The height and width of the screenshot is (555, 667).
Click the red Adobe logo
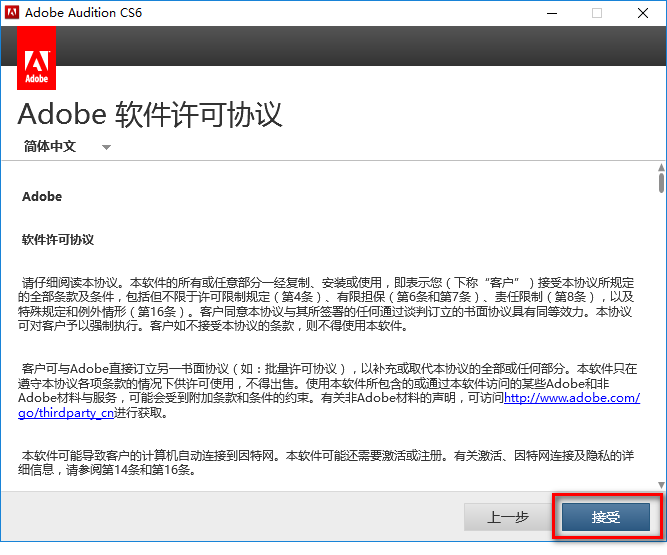(36, 58)
